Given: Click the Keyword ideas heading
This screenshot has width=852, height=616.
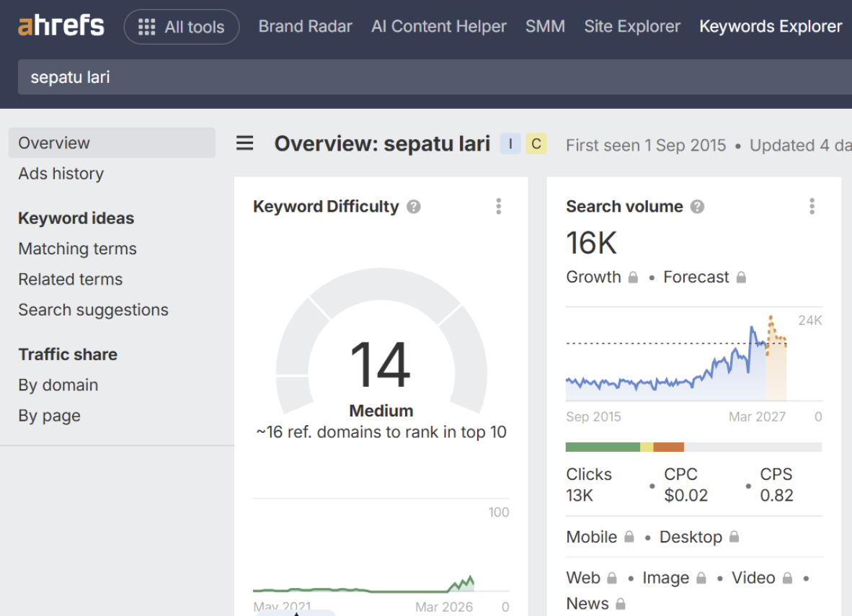Looking at the screenshot, I should click(76, 218).
